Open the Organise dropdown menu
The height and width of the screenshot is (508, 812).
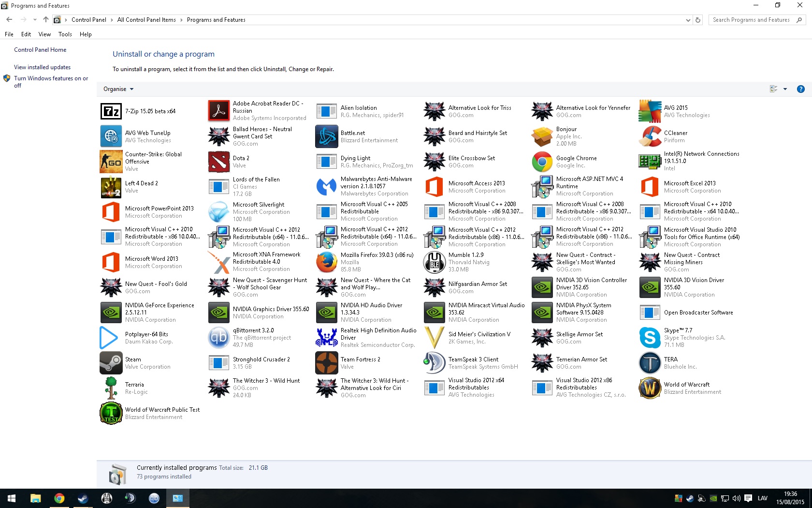pyautogui.click(x=118, y=89)
